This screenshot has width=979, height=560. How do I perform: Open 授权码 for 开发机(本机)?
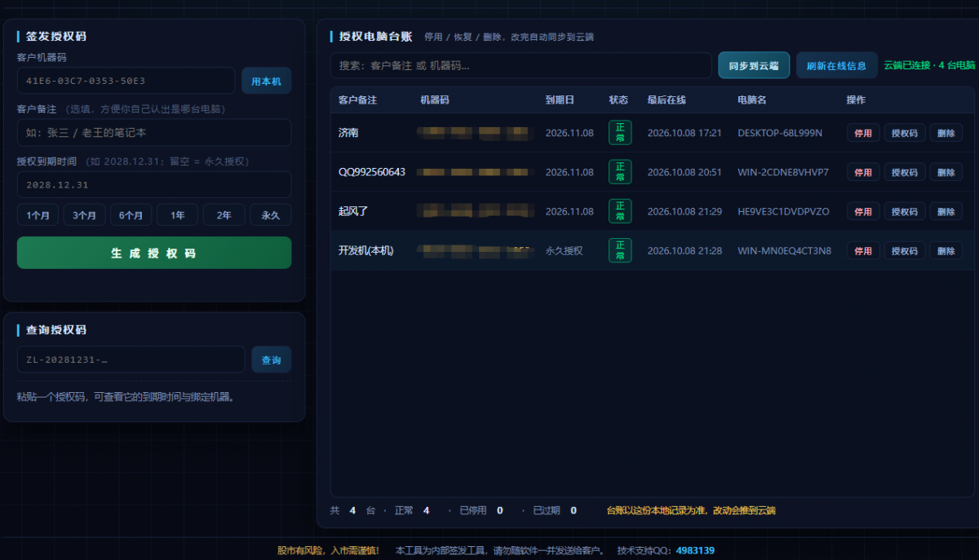coord(905,250)
